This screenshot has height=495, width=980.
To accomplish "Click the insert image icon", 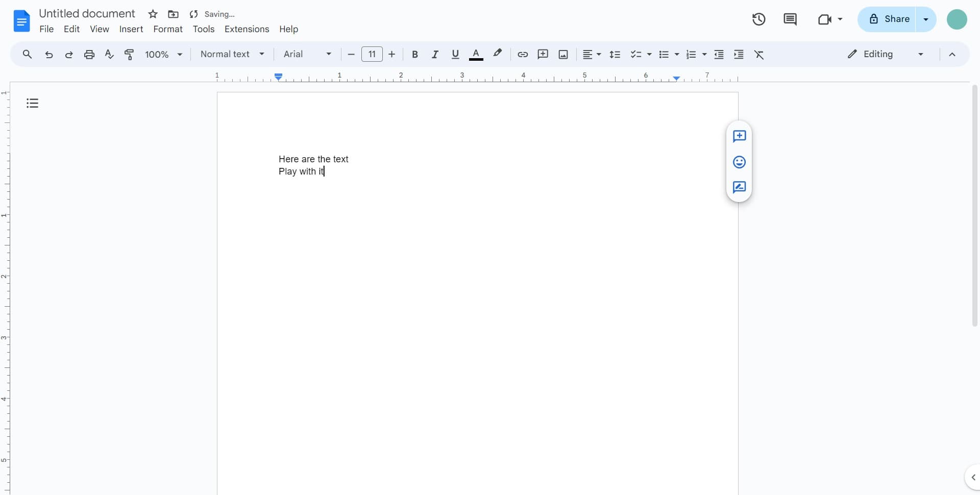I will pyautogui.click(x=563, y=55).
